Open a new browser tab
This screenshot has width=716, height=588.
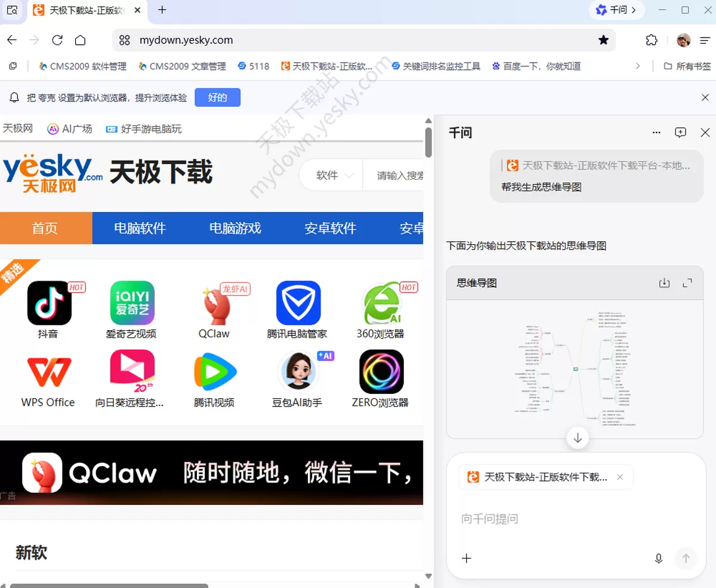pyautogui.click(x=162, y=10)
